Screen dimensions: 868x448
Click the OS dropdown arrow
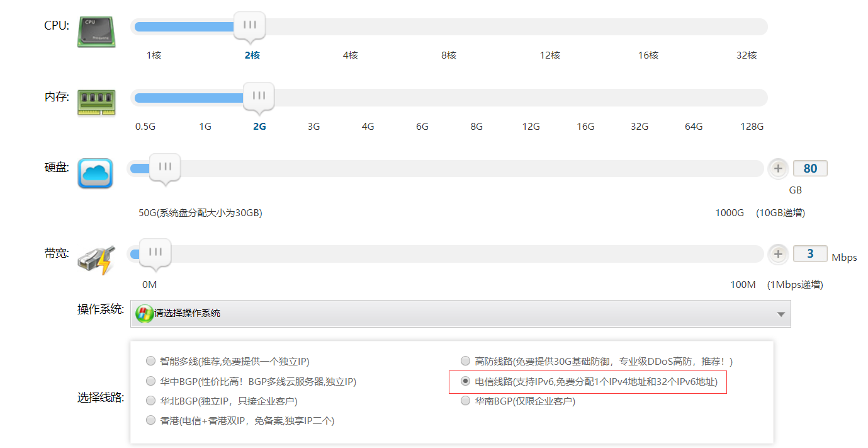[781, 313]
